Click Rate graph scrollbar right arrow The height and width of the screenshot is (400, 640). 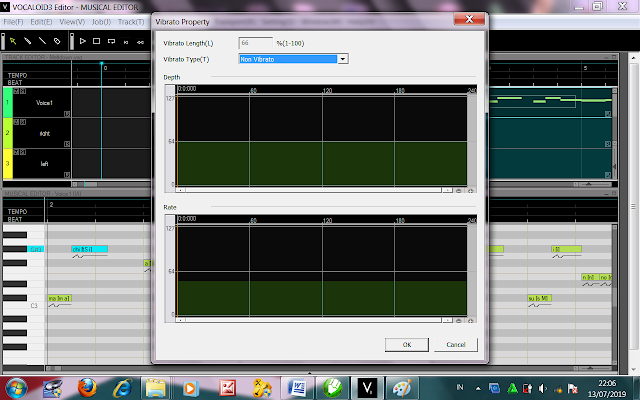tap(447, 320)
